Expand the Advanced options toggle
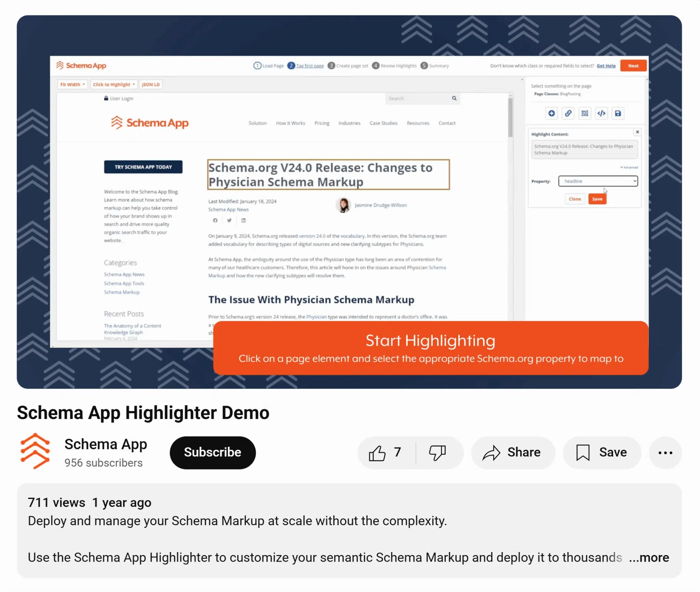 pos(629,167)
